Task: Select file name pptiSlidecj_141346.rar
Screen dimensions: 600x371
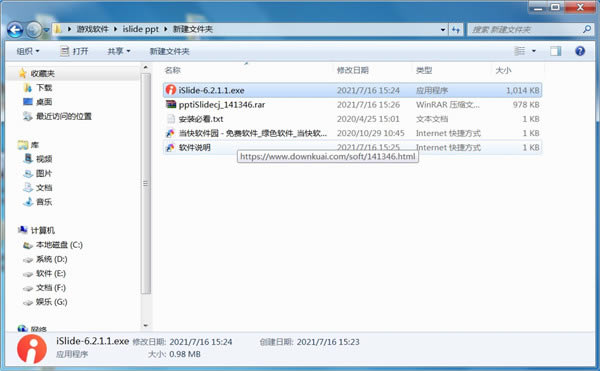Action: (x=222, y=105)
